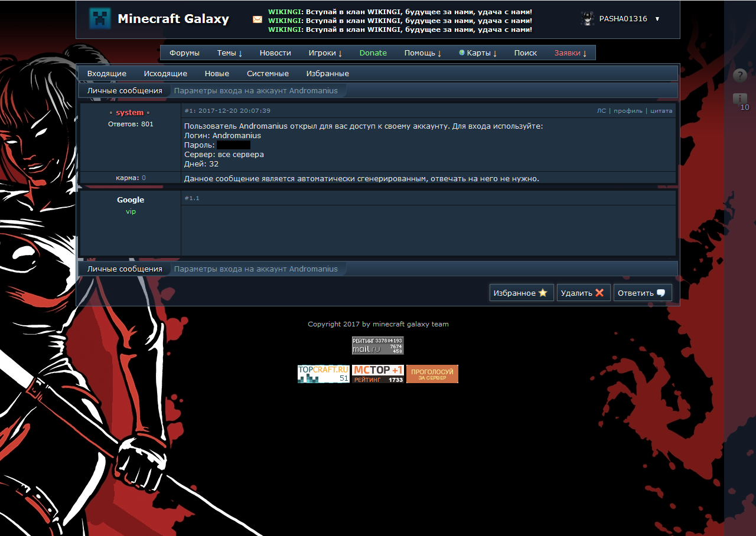Click top Личные сообщения breadcrumb
The height and width of the screenshot is (536, 756).
pos(125,90)
